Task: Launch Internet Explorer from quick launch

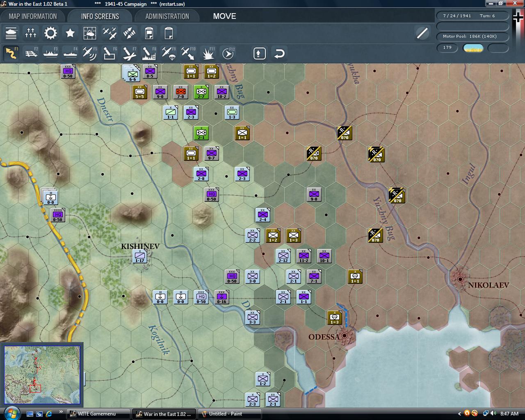Action: (49, 414)
